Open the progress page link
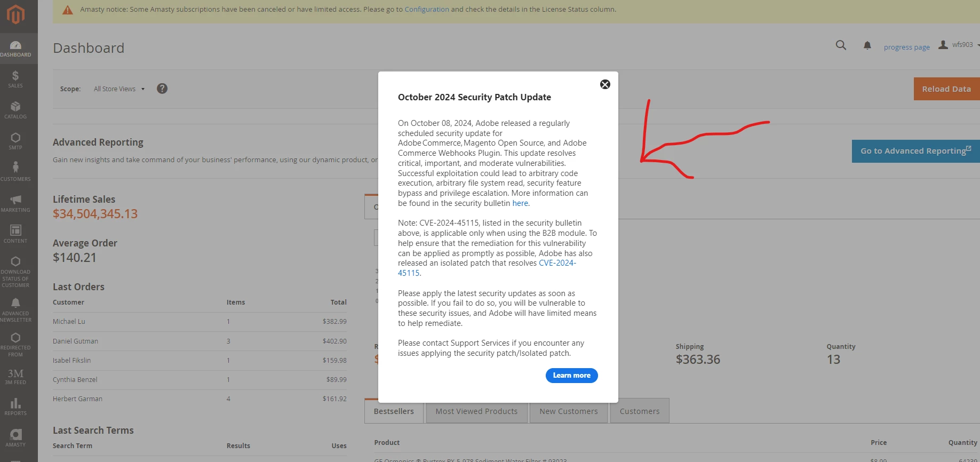 [x=906, y=47]
